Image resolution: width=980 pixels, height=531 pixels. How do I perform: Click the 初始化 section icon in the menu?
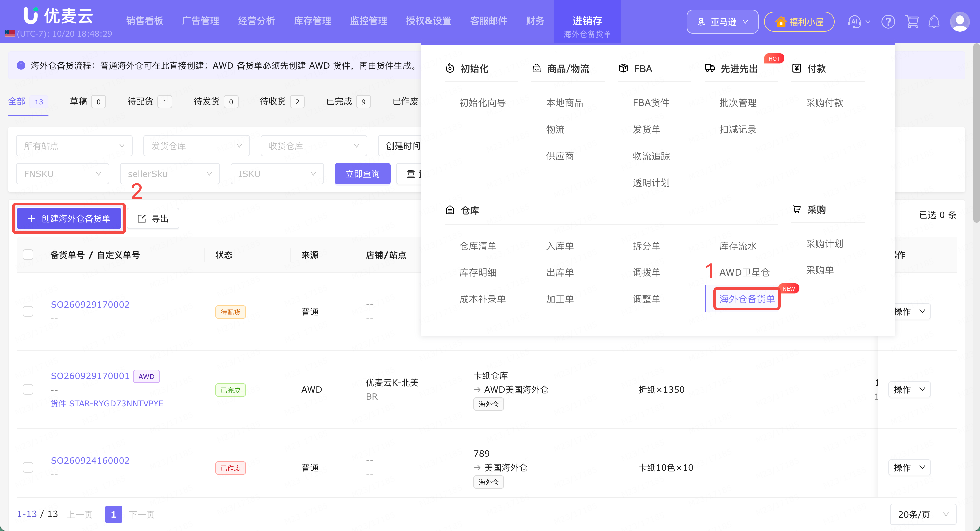[450, 68]
